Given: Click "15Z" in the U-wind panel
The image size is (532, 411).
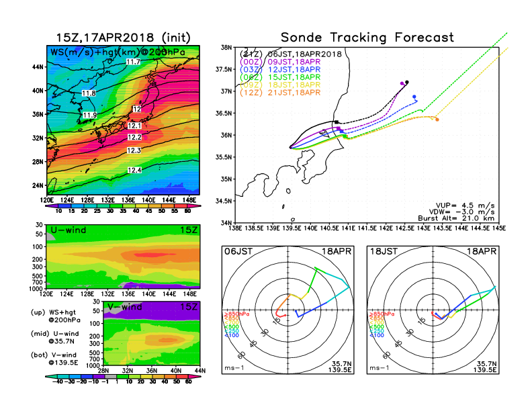Looking at the screenshot, I should click(x=189, y=230).
